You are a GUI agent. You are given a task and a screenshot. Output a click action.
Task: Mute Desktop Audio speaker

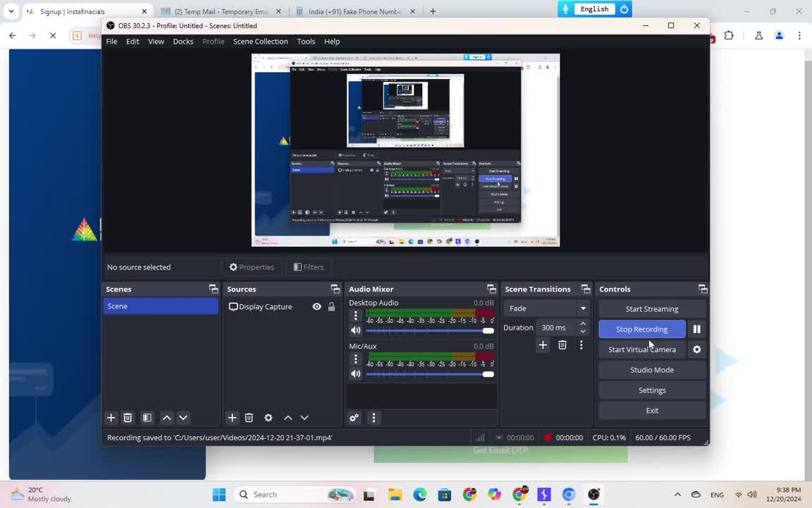[356, 330]
